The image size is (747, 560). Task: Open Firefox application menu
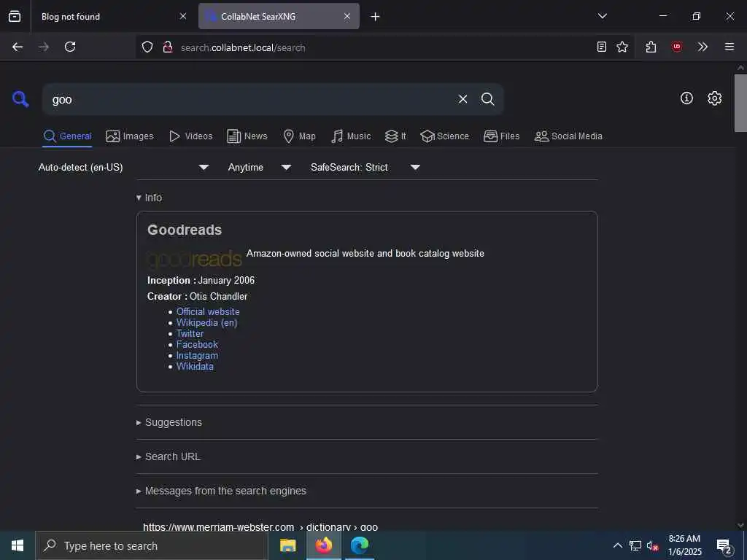click(x=729, y=47)
